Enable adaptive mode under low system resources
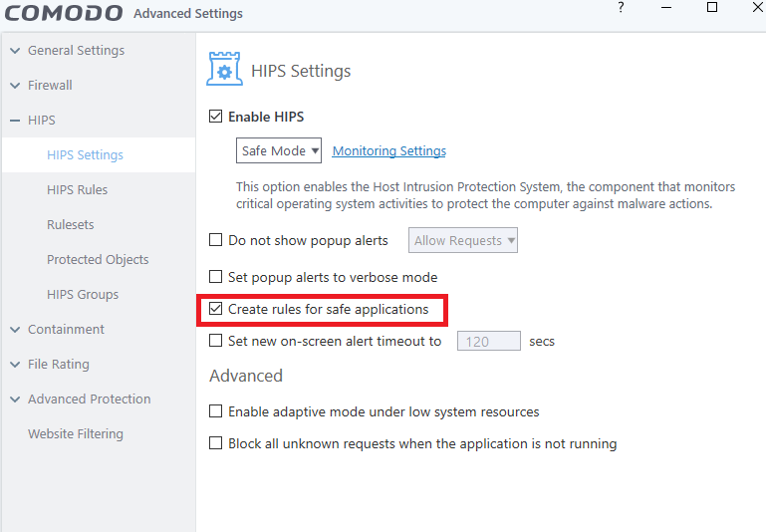 [216, 411]
